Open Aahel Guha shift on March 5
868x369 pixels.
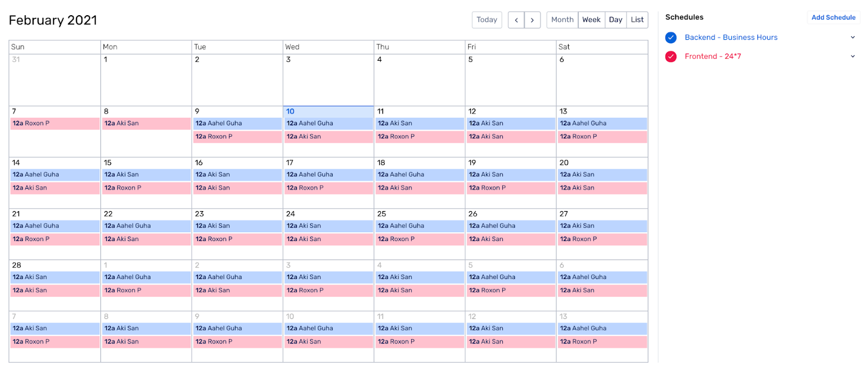tap(511, 277)
